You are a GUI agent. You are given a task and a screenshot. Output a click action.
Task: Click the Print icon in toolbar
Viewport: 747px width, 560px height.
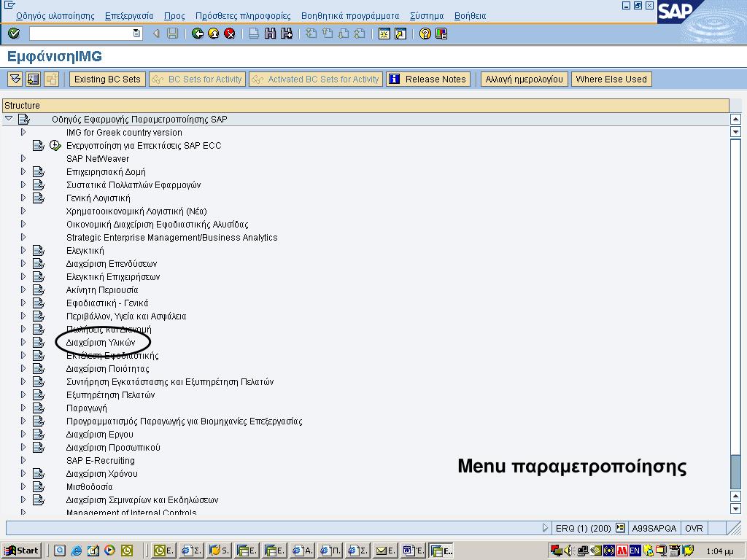point(254,34)
